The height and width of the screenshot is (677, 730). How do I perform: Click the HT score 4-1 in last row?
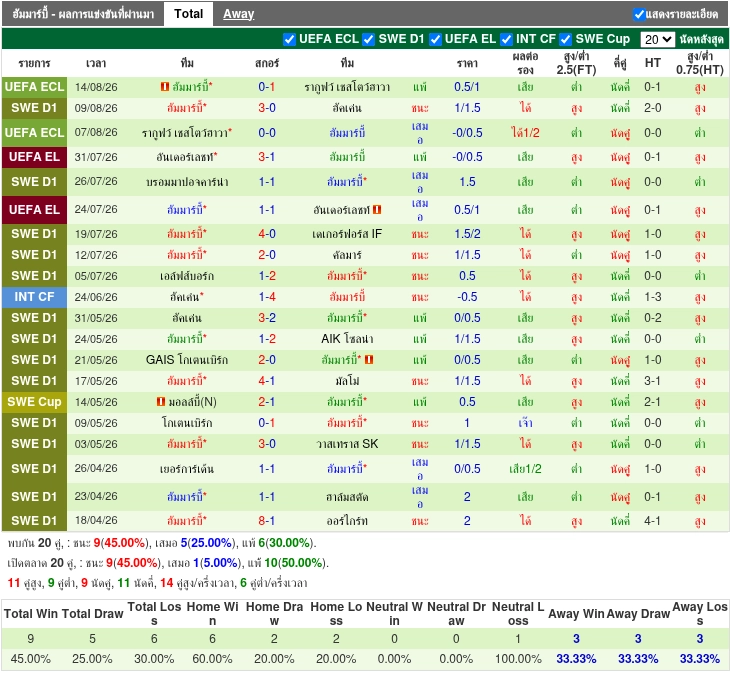652,521
